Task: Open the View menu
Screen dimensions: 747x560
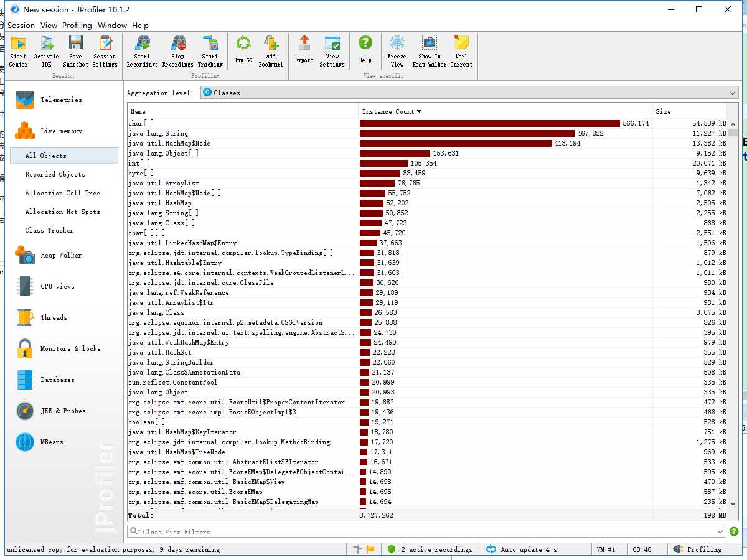Action: [x=49, y=26]
